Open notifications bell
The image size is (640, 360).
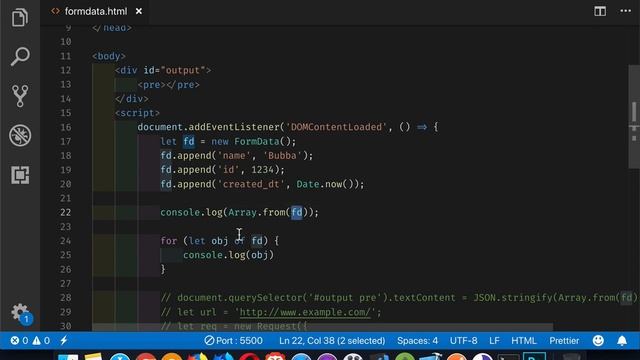point(622,340)
